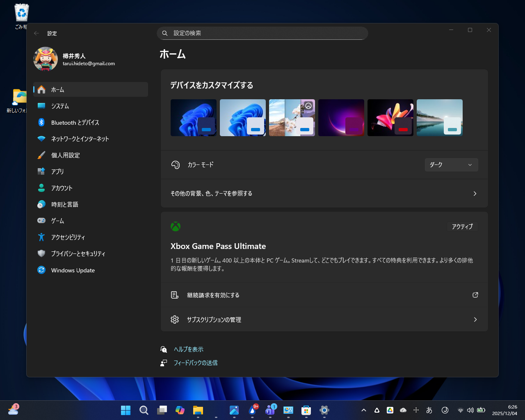525x420 pixels.
Task: Open the カラー モード dropdown set to ダーク
Action: point(451,165)
